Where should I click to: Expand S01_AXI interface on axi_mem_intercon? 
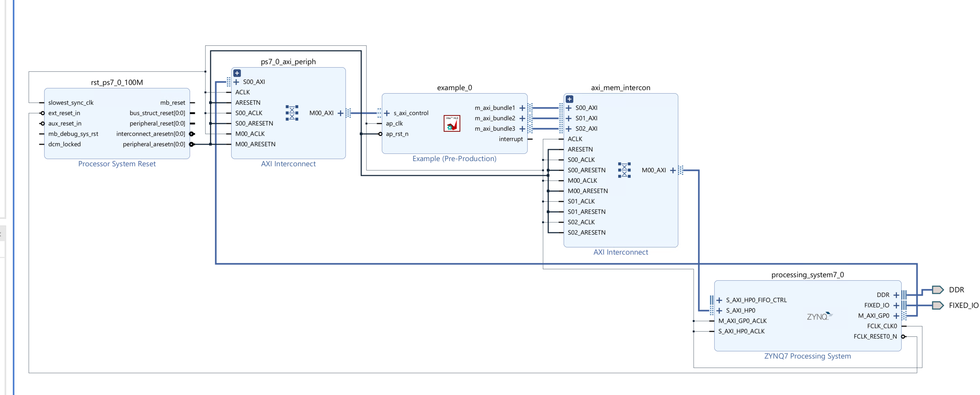[569, 119]
